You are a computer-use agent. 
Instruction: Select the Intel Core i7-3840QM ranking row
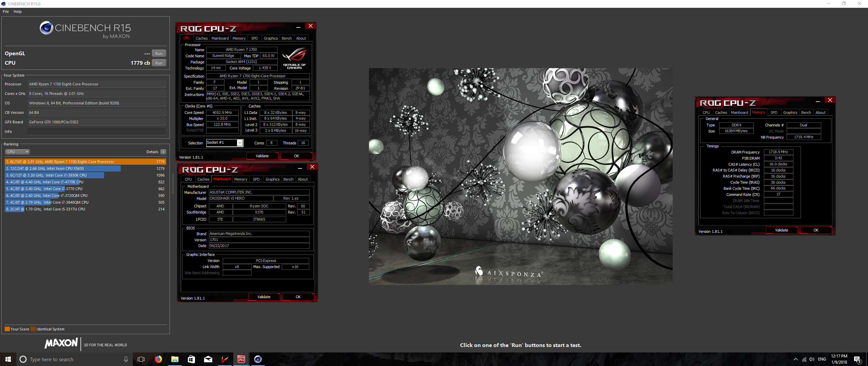click(x=85, y=202)
